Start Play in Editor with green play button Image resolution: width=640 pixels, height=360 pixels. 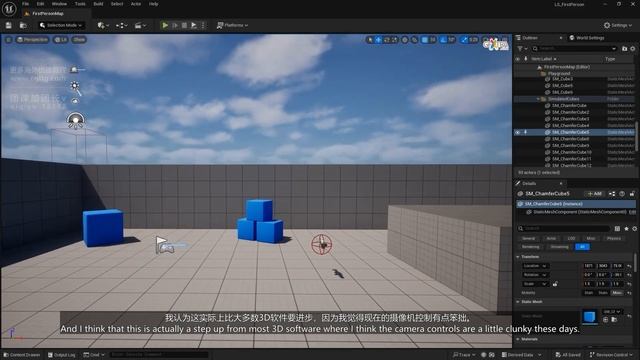[165, 25]
